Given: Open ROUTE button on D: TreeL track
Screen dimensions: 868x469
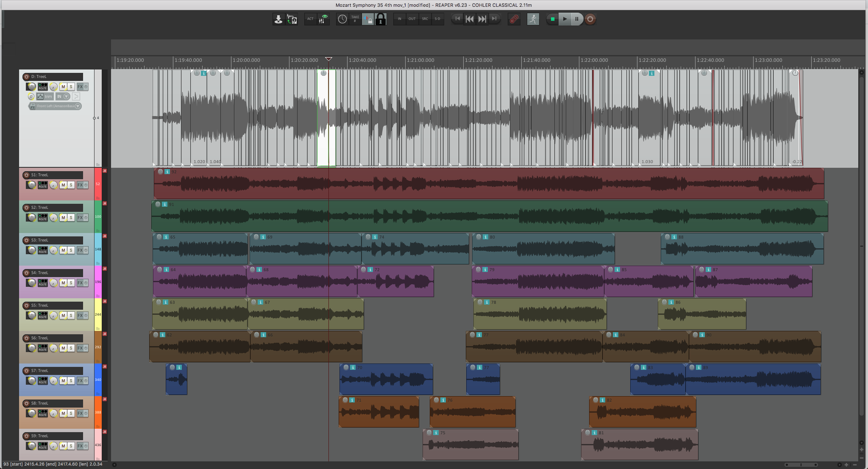Looking at the screenshot, I should [x=43, y=86].
